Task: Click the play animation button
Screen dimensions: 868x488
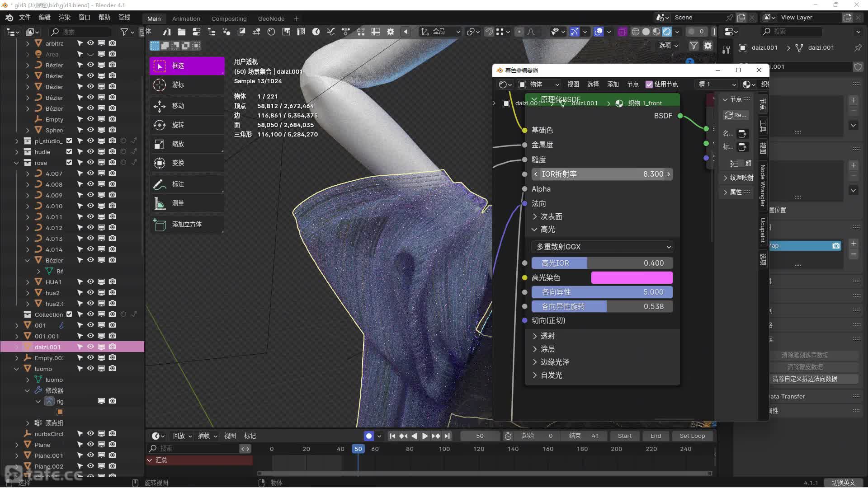Action: (425, 436)
